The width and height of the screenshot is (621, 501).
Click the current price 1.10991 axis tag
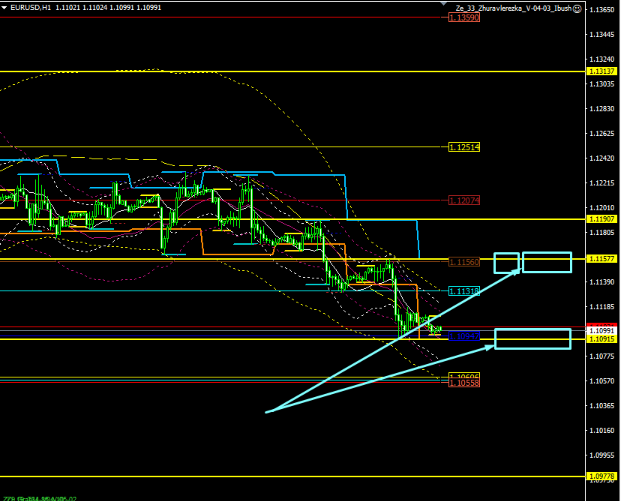602,330
